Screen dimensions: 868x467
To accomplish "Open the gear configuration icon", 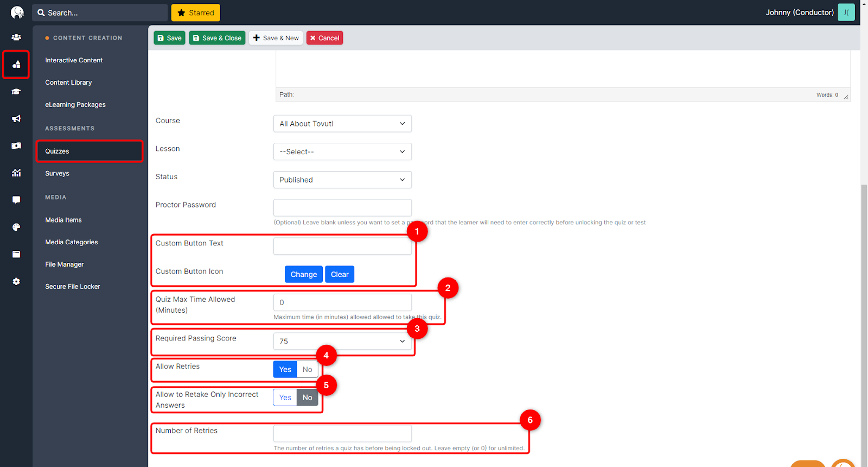I will point(16,281).
